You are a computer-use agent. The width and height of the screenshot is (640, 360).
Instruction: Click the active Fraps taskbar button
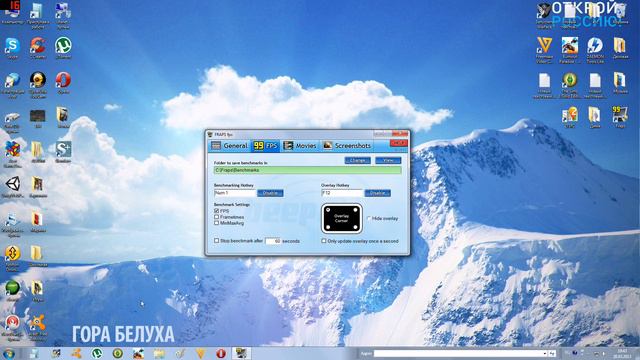pos(241,353)
